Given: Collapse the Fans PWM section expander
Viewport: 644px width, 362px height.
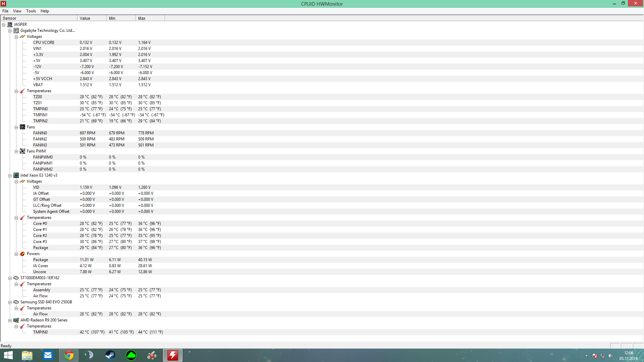Looking at the screenshot, I should pos(16,152).
